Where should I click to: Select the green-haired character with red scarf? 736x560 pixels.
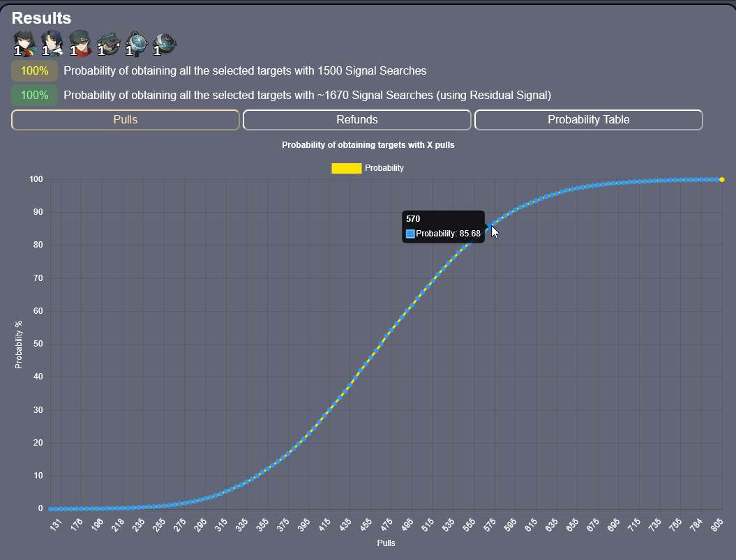tap(80, 44)
